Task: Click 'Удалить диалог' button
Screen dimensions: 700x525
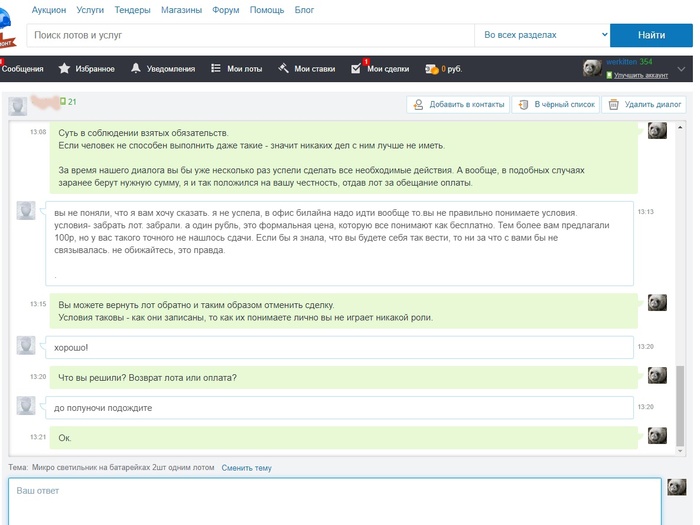Action: click(x=644, y=104)
